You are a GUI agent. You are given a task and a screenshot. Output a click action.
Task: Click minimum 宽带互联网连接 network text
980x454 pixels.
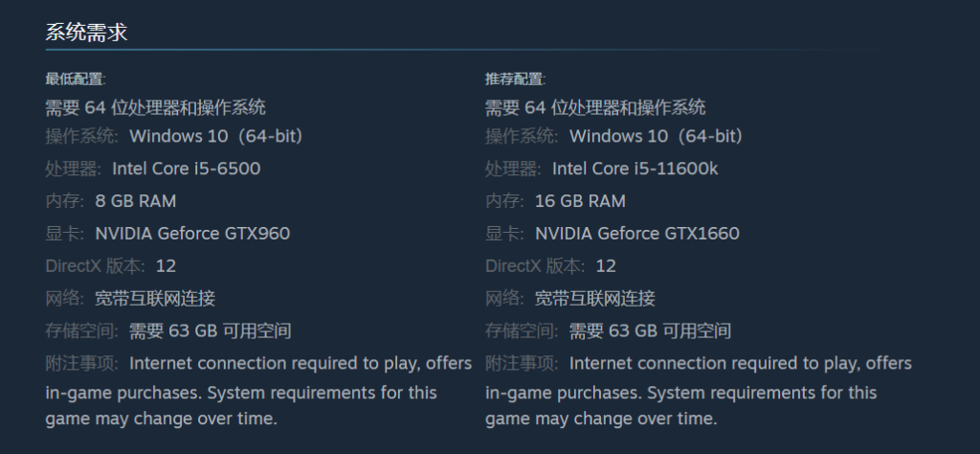coord(155,299)
